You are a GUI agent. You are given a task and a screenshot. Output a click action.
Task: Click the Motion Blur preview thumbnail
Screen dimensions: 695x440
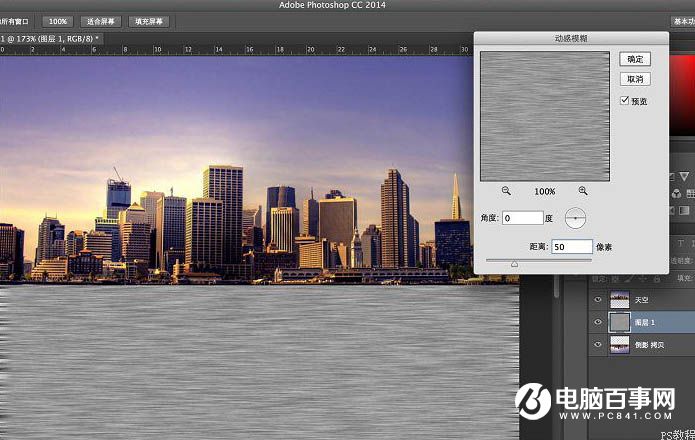(x=545, y=117)
